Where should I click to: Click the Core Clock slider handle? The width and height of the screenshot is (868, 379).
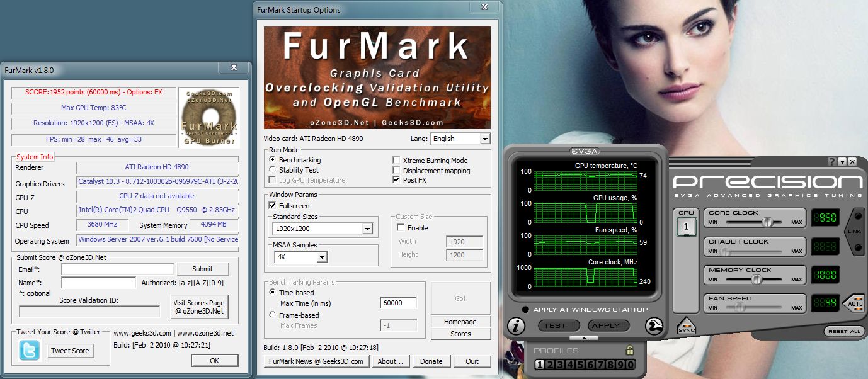tap(767, 222)
